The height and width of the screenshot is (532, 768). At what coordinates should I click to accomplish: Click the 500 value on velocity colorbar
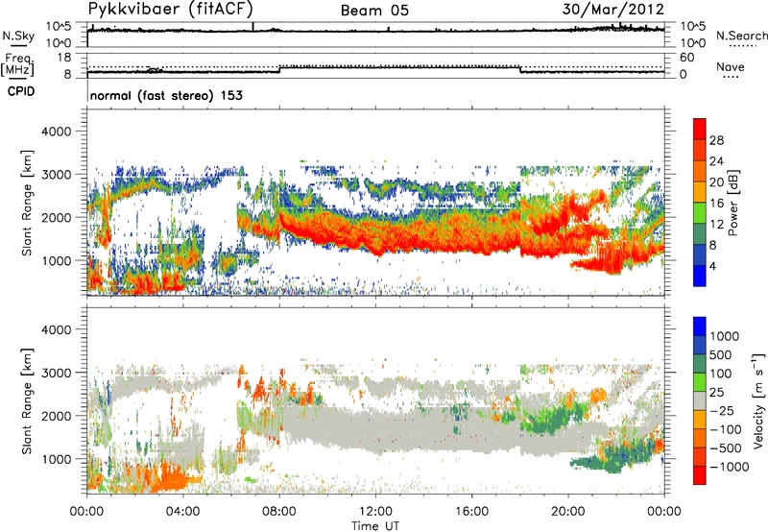(x=720, y=354)
